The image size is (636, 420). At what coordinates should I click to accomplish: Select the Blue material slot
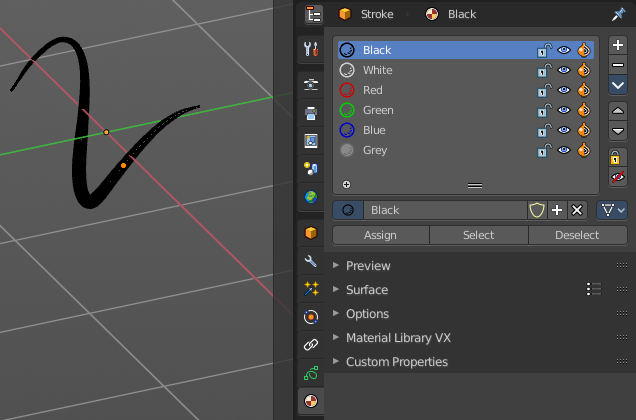pyautogui.click(x=466, y=130)
